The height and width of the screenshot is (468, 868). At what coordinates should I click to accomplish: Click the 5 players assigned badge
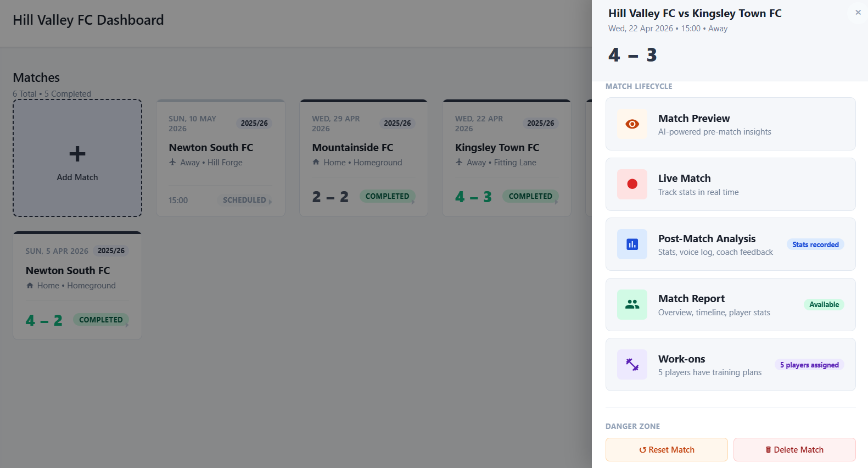click(x=809, y=365)
